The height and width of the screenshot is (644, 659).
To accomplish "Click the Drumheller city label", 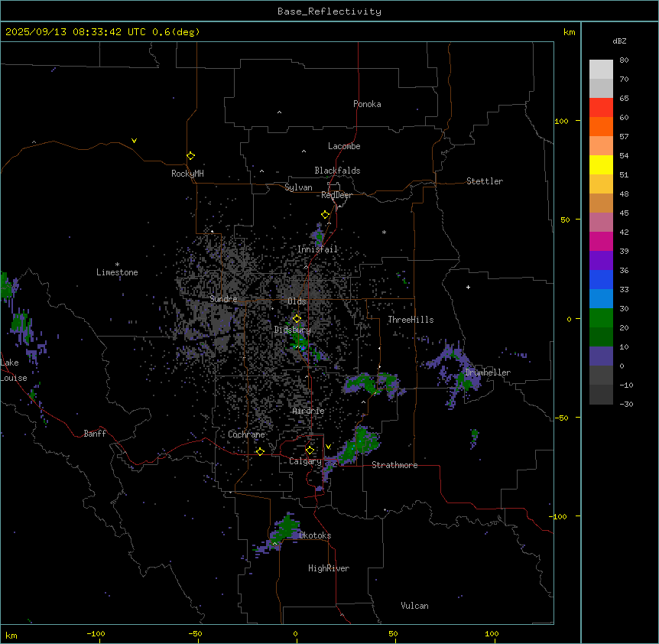I will click(x=488, y=372).
